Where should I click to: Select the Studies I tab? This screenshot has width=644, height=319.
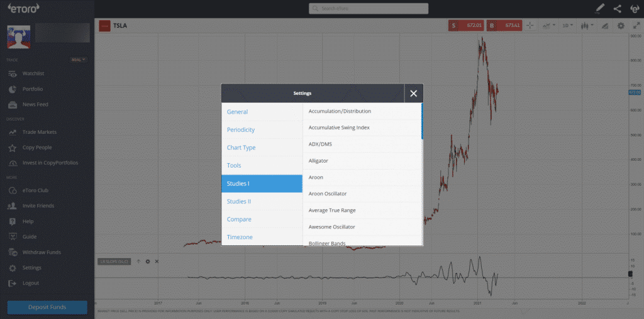tap(262, 184)
